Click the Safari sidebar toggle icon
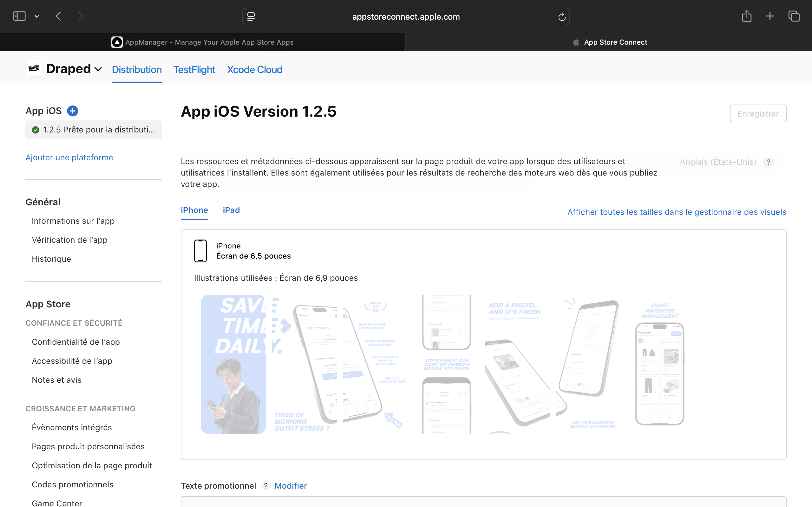This screenshot has height=507, width=812. pyautogui.click(x=19, y=16)
